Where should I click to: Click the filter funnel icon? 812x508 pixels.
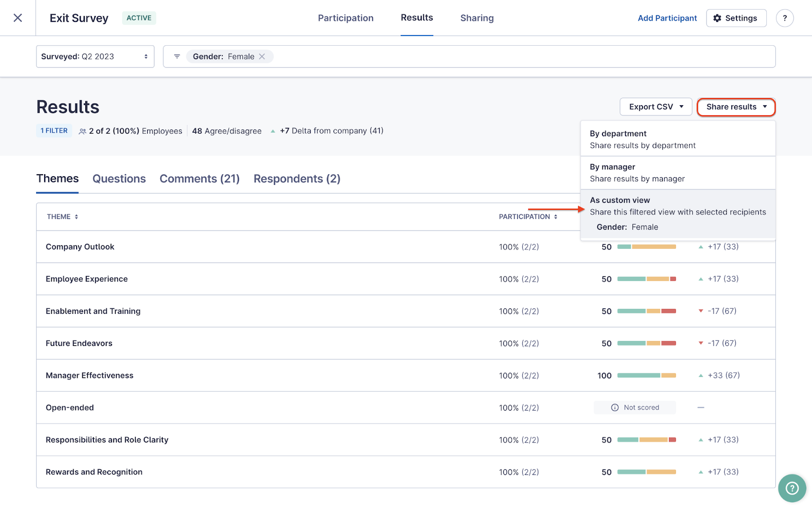(x=177, y=56)
